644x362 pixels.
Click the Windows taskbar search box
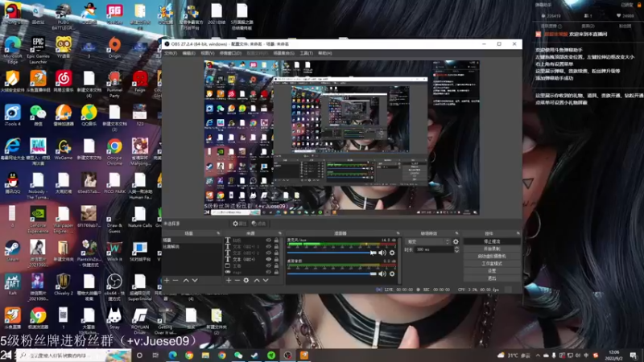click(x=74, y=356)
